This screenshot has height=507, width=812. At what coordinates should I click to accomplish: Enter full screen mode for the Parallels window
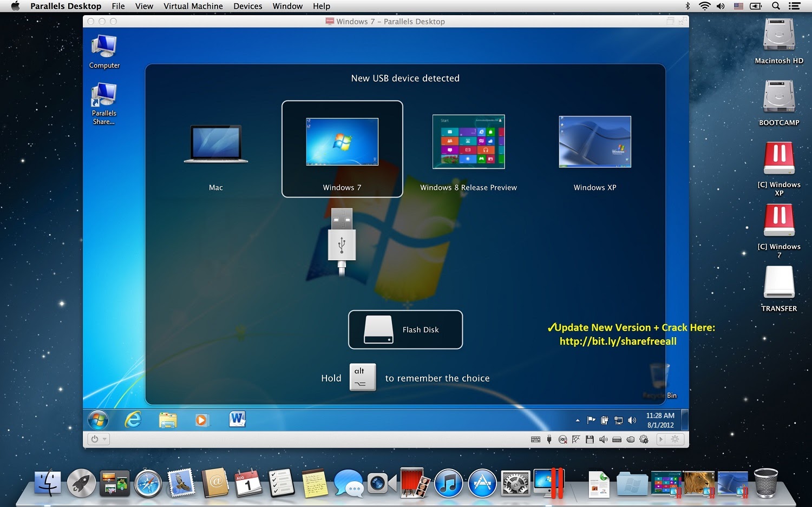tap(682, 21)
